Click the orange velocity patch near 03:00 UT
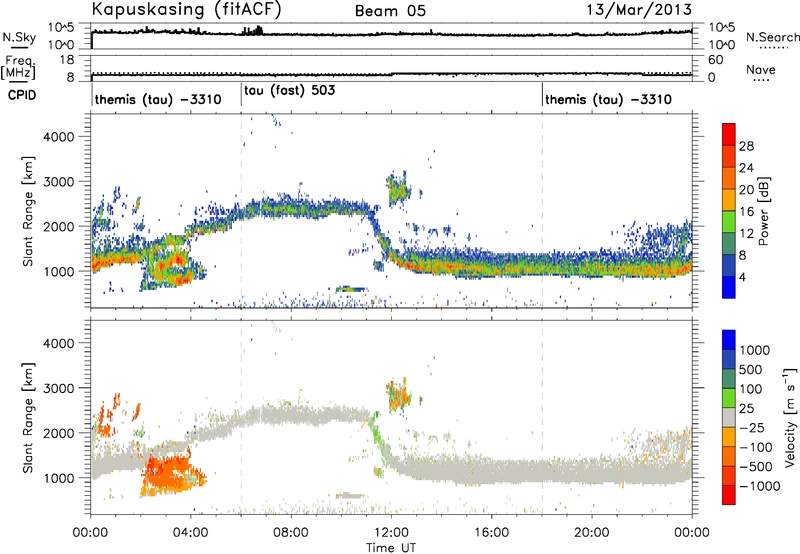The height and width of the screenshot is (554, 800). pyautogui.click(x=171, y=473)
